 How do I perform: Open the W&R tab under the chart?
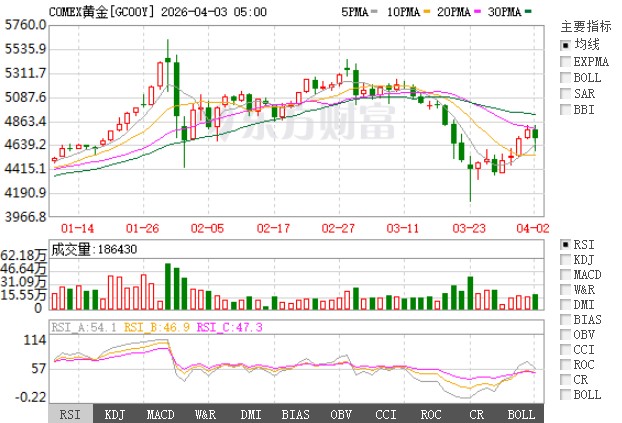[x=205, y=413]
